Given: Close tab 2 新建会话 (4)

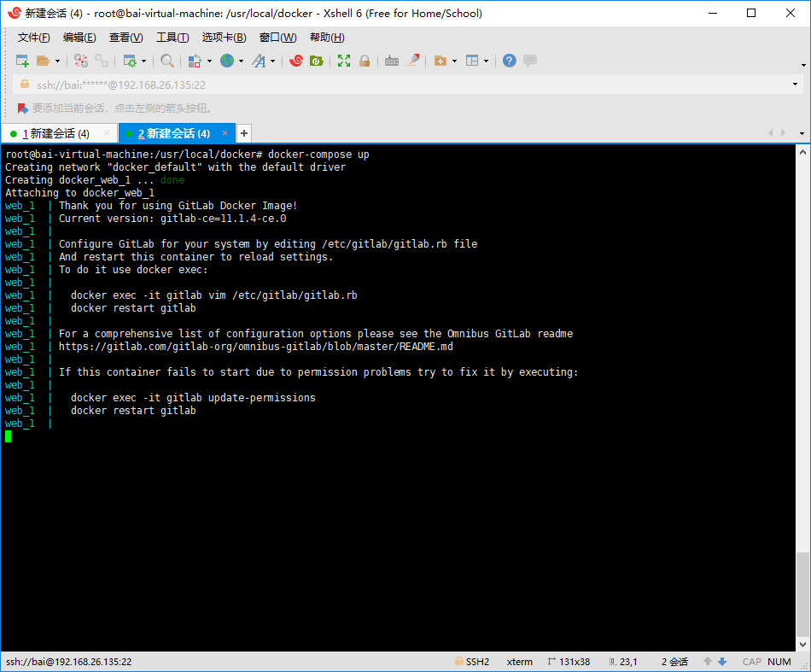Looking at the screenshot, I should coord(225,133).
